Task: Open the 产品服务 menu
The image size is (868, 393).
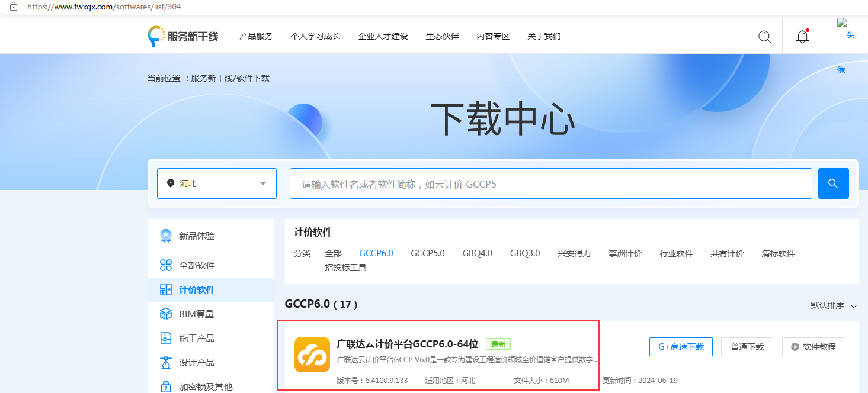Action: [x=256, y=37]
